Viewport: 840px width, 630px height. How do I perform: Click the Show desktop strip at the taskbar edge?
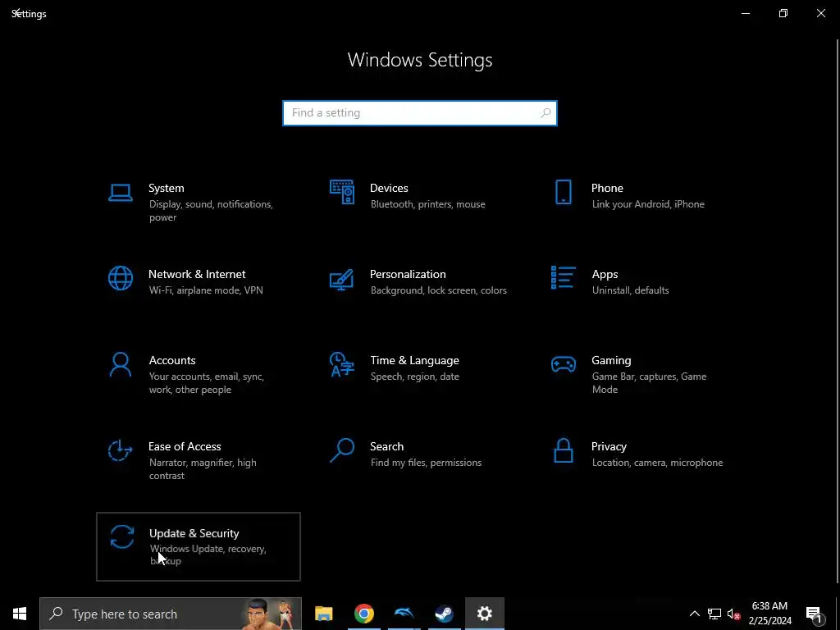click(838, 614)
